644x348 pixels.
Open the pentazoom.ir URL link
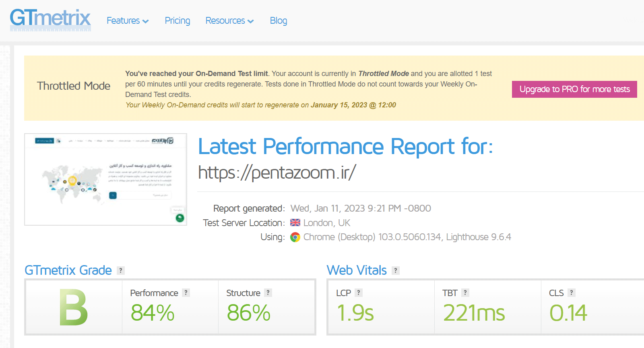277,173
